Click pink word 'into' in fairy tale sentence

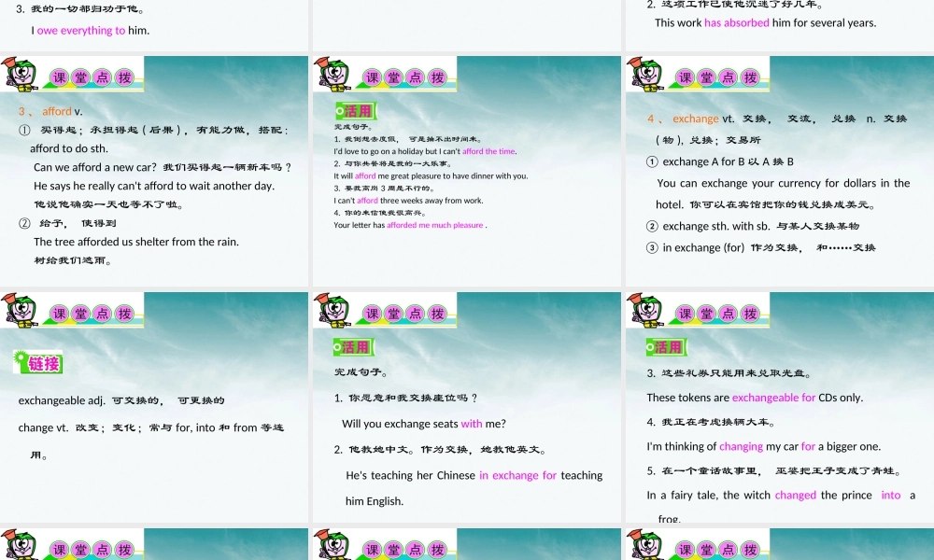coord(890,495)
